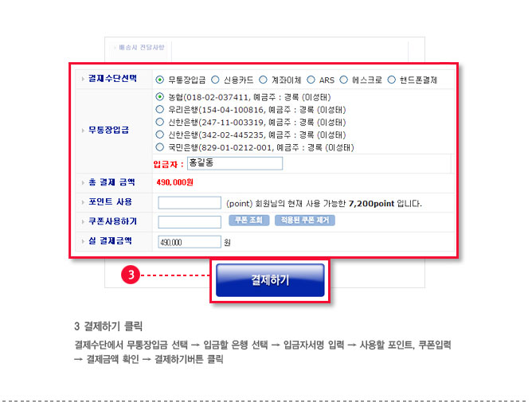Click 적용된 쿠폰 제거 button

pyautogui.click(x=305, y=221)
